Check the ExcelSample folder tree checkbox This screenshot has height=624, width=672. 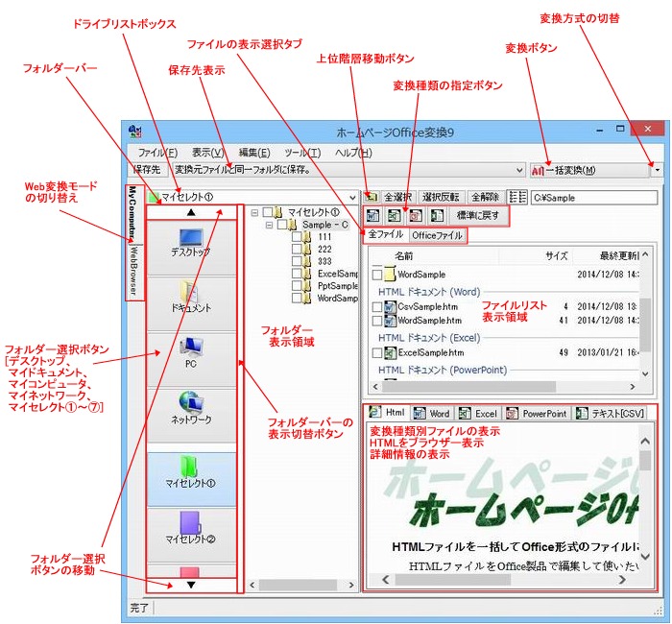click(297, 274)
